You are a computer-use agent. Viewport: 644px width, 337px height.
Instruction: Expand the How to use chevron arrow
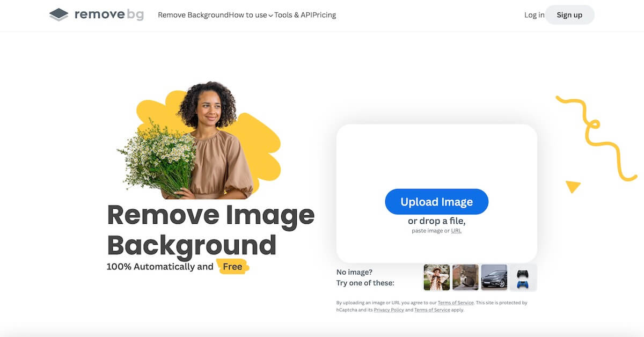(x=270, y=16)
